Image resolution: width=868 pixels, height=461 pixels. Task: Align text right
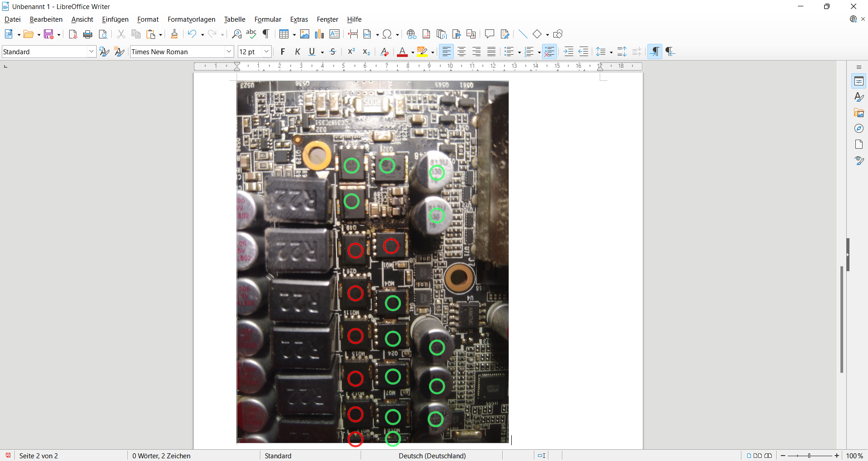click(476, 52)
